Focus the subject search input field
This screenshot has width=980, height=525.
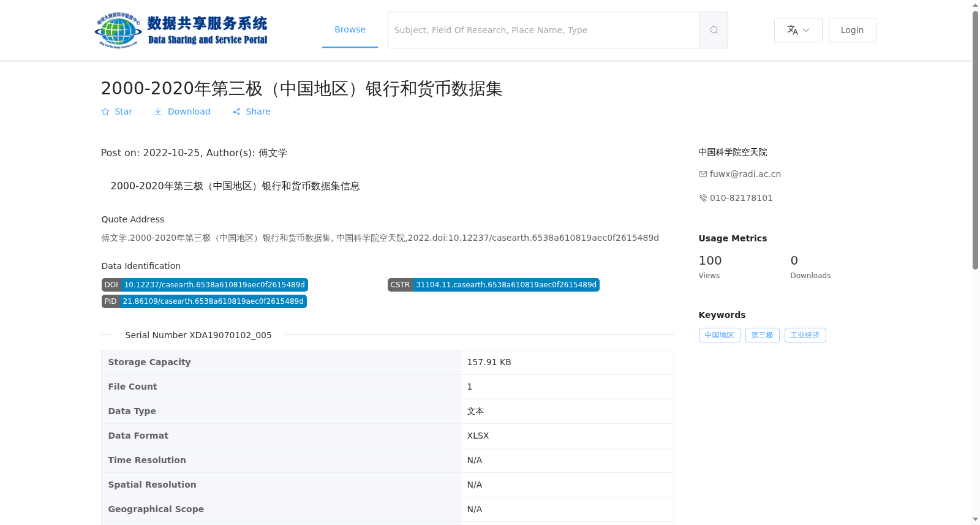543,30
